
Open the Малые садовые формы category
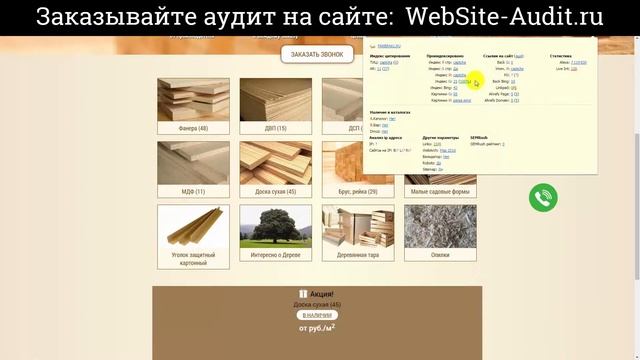coord(440,186)
